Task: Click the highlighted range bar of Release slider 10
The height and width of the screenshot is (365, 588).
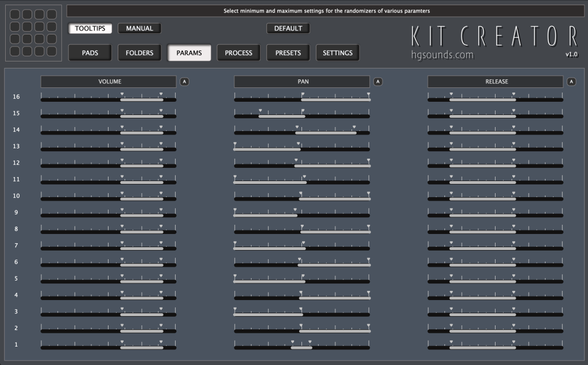Action: coord(482,199)
